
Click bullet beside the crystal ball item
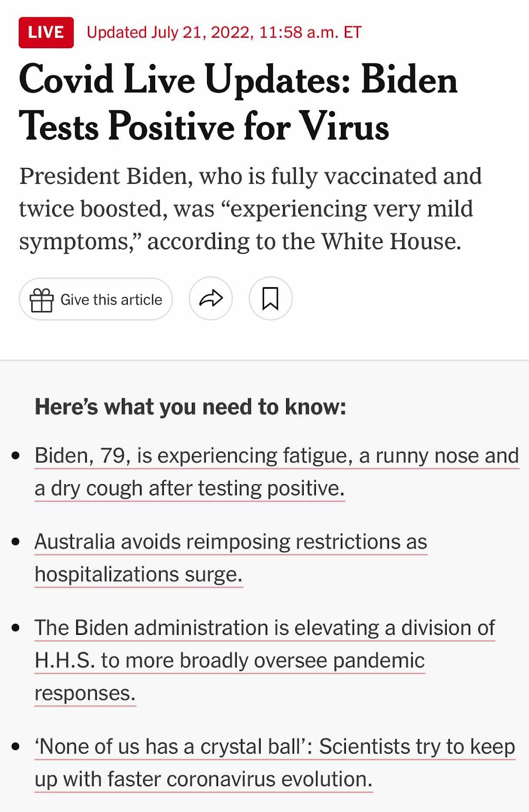click(x=16, y=747)
